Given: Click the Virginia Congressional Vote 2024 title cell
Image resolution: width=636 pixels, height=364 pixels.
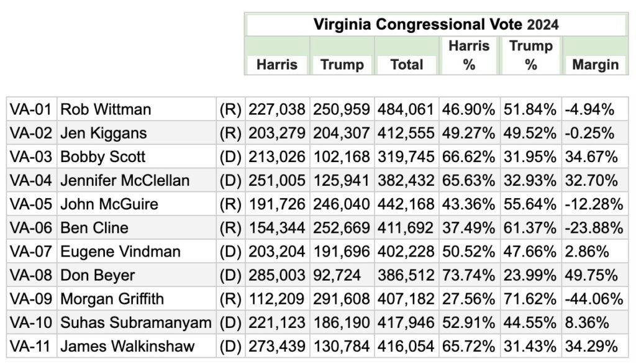Looking at the screenshot, I should coord(435,25).
